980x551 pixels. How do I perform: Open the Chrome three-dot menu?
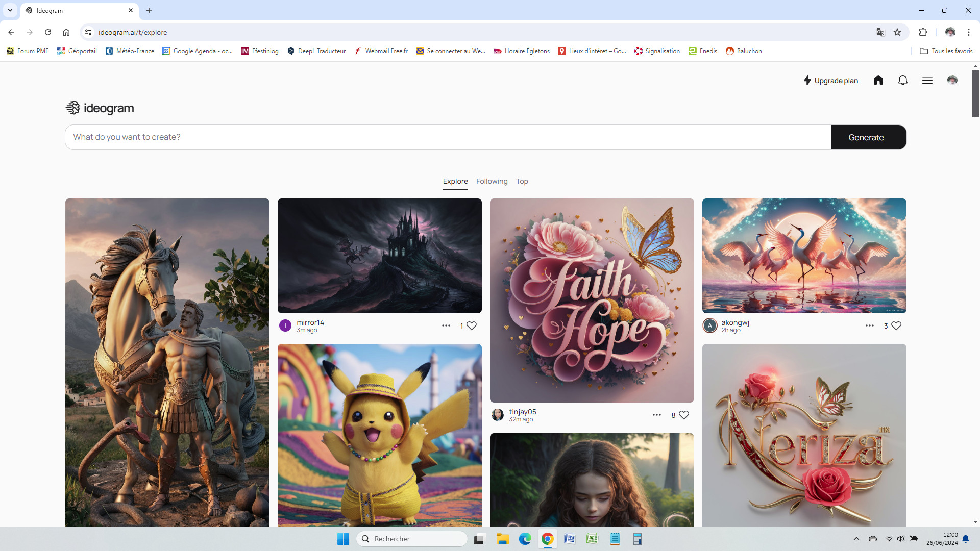point(969,32)
